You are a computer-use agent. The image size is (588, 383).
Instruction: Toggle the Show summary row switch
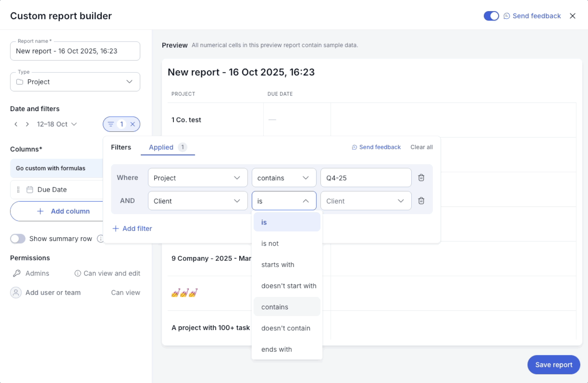coord(18,239)
